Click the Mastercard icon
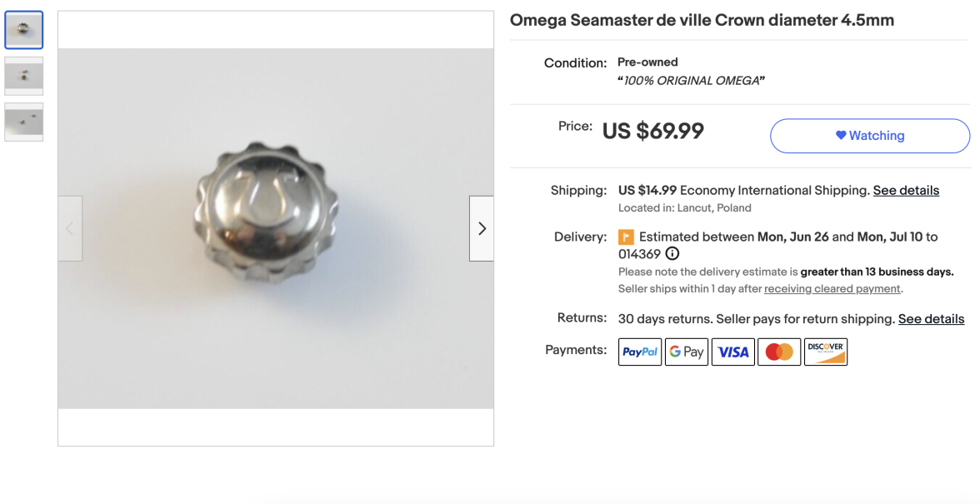This screenshot has width=980, height=504. point(779,352)
